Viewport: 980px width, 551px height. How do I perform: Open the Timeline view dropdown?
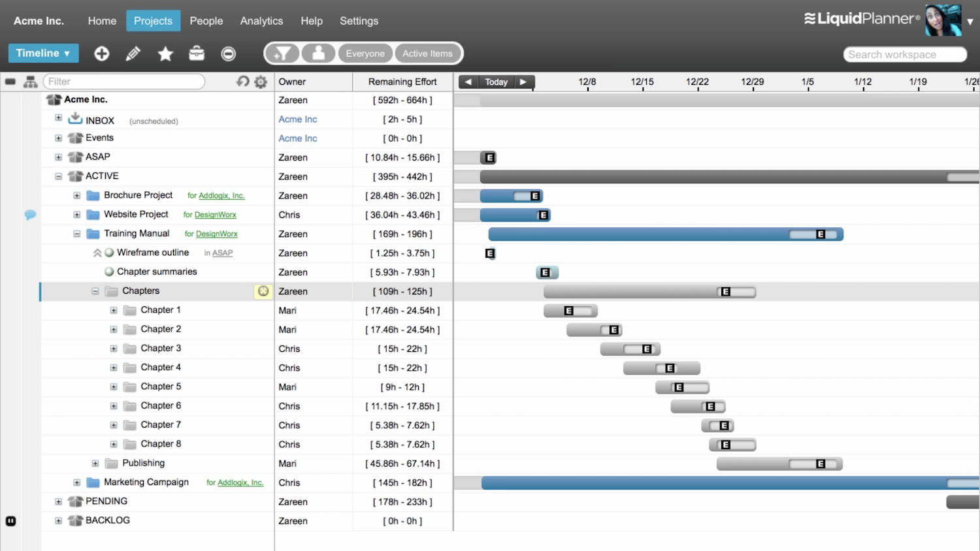tap(43, 53)
